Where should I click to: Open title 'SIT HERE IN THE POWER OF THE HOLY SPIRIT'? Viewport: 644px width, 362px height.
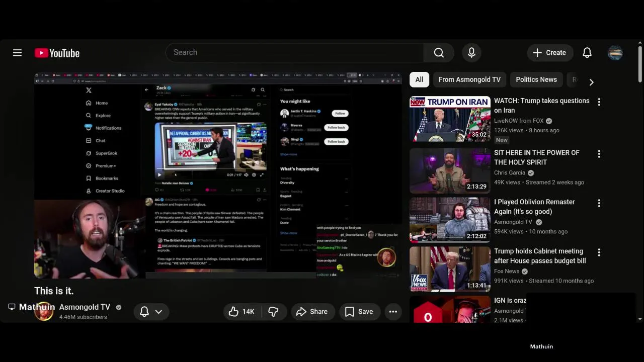tap(537, 157)
